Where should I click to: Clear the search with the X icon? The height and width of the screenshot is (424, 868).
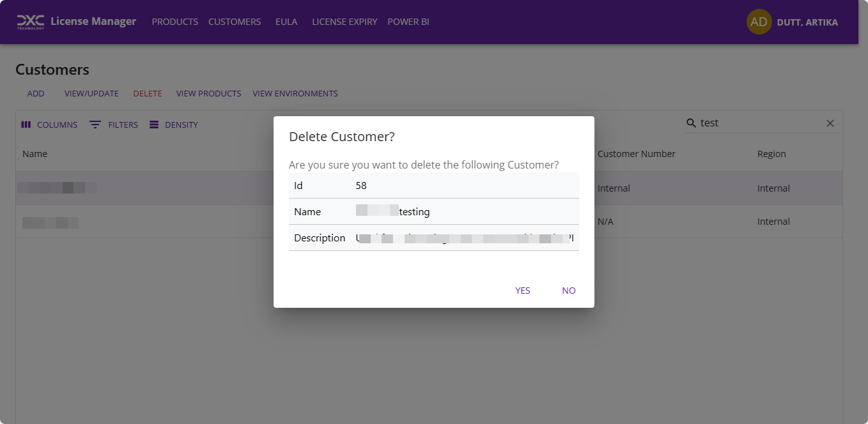830,123
